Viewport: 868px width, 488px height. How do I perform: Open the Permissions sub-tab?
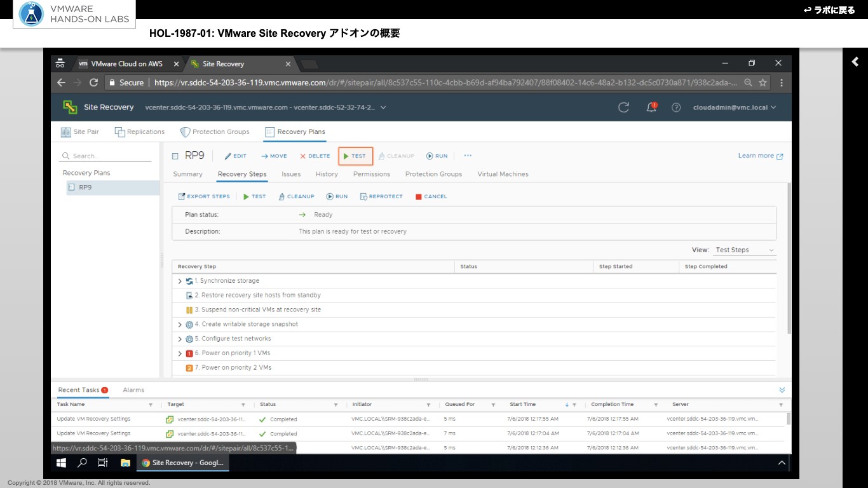(x=372, y=174)
